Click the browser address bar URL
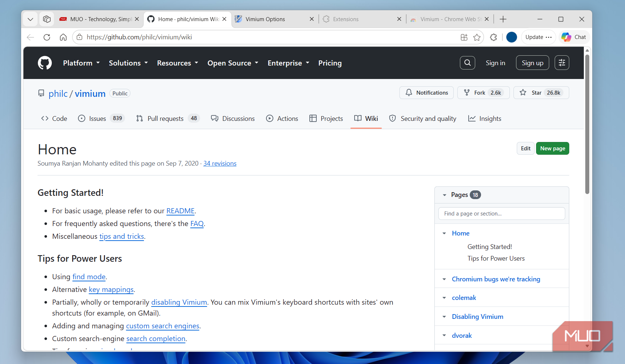Viewport: 625px width, 364px height. (139, 37)
